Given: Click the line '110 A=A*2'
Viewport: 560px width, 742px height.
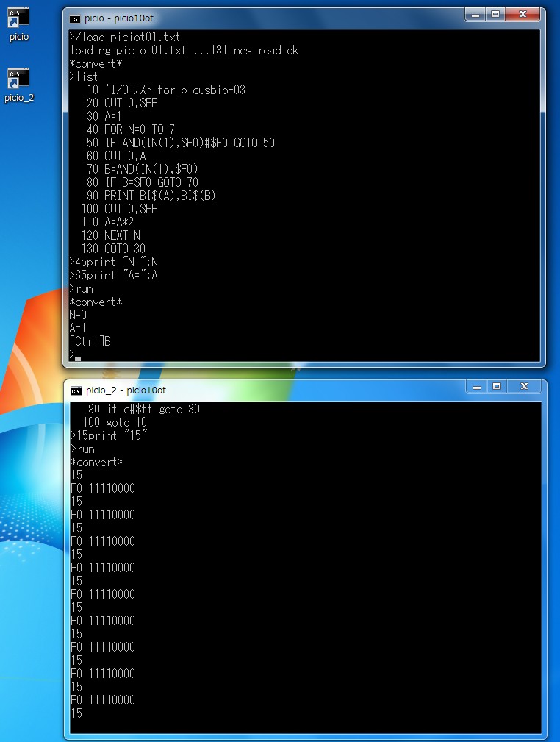Looking at the screenshot, I should pyautogui.click(x=107, y=222).
